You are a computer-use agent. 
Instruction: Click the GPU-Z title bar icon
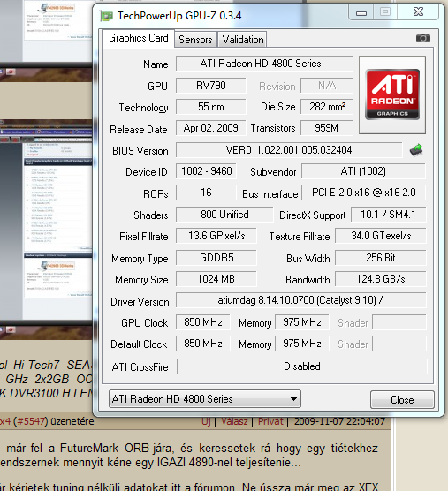coord(106,16)
